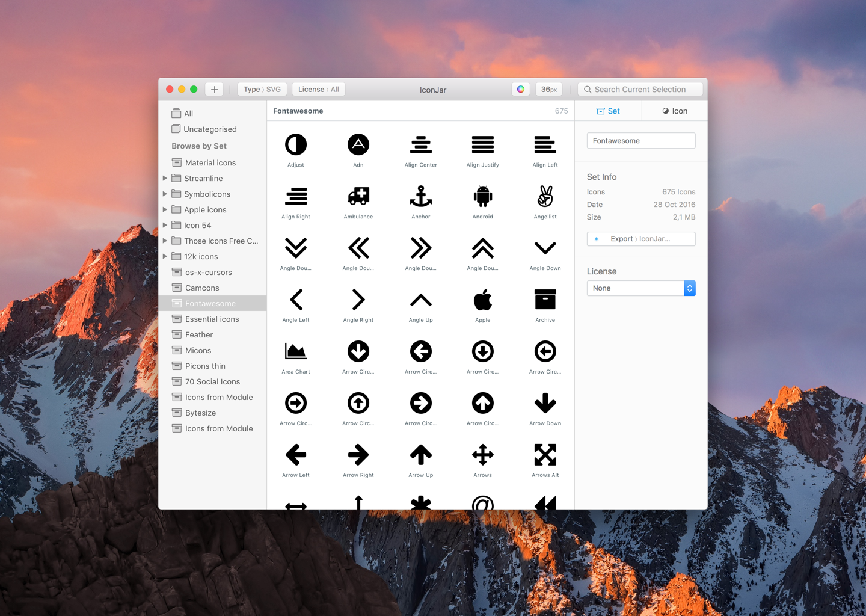Click the plus add button in toolbar
The width and height of the screenshot is (866, 616).
click(214, 90)
